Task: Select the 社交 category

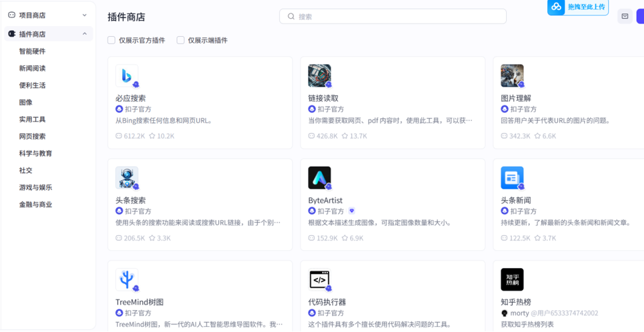Action: pos(26,170)
